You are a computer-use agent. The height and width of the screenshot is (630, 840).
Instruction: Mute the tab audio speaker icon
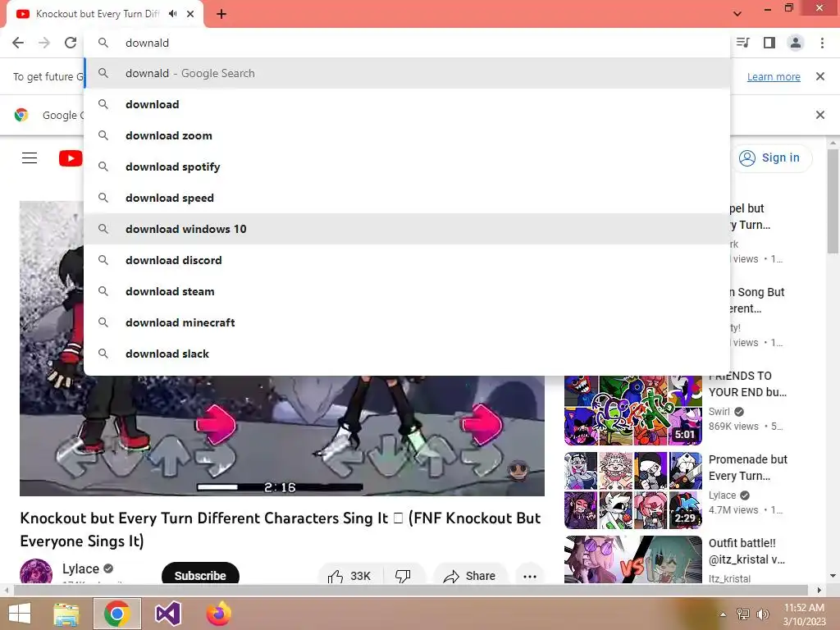click(x=172, y=14)
